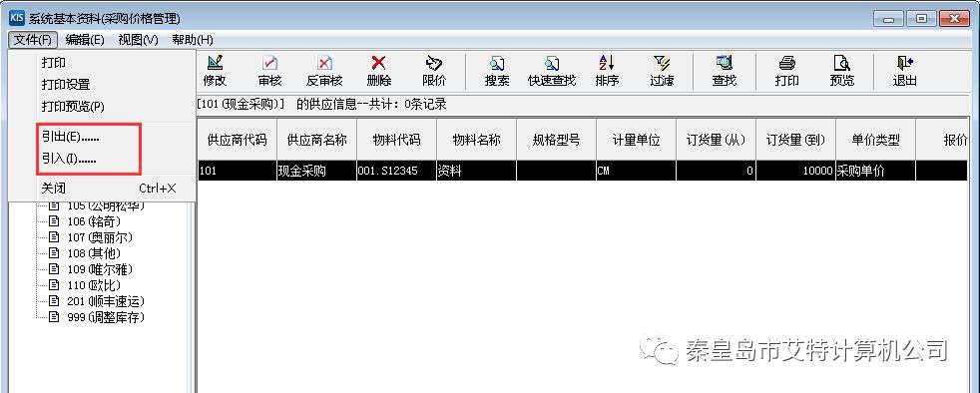Click the 搜索 (search) toolbar icon
The image size is (980, 393).
coord(497,71)
